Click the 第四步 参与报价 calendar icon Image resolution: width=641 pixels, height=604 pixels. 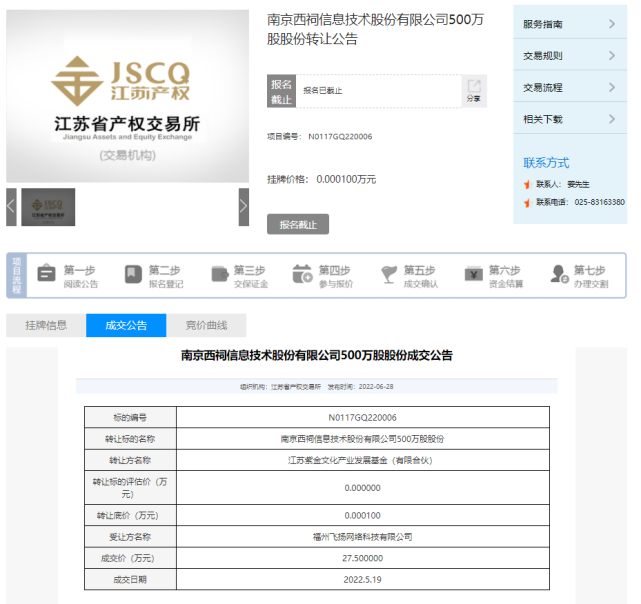point(303,274)
